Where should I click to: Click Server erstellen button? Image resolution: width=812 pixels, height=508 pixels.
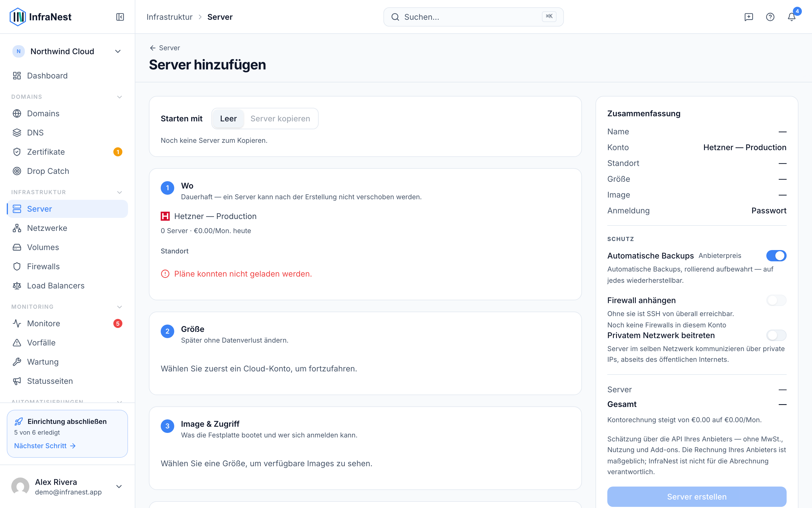[x=697, y=497]
